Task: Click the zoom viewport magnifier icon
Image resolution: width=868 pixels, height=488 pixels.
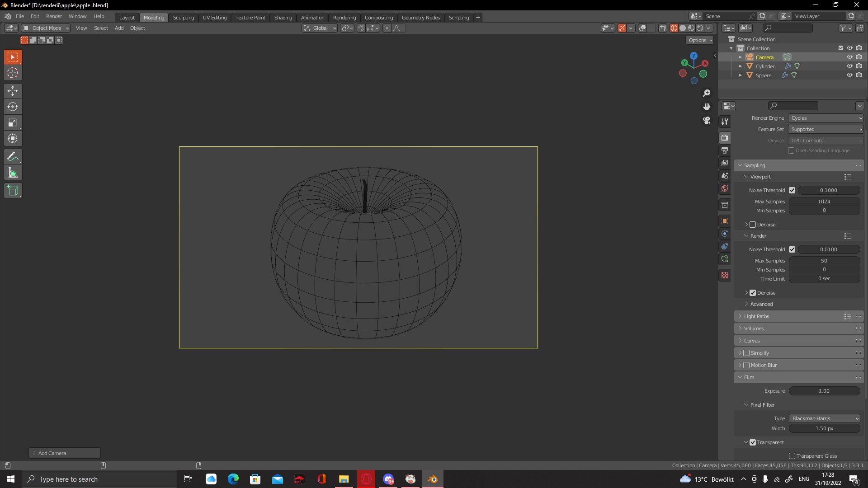Action: (x=707, y=93)
